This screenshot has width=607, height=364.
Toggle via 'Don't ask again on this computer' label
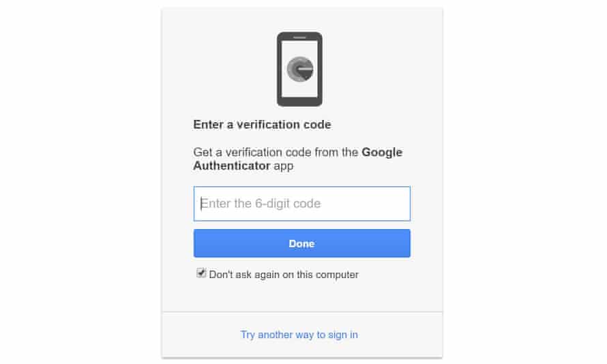point(284,275)
